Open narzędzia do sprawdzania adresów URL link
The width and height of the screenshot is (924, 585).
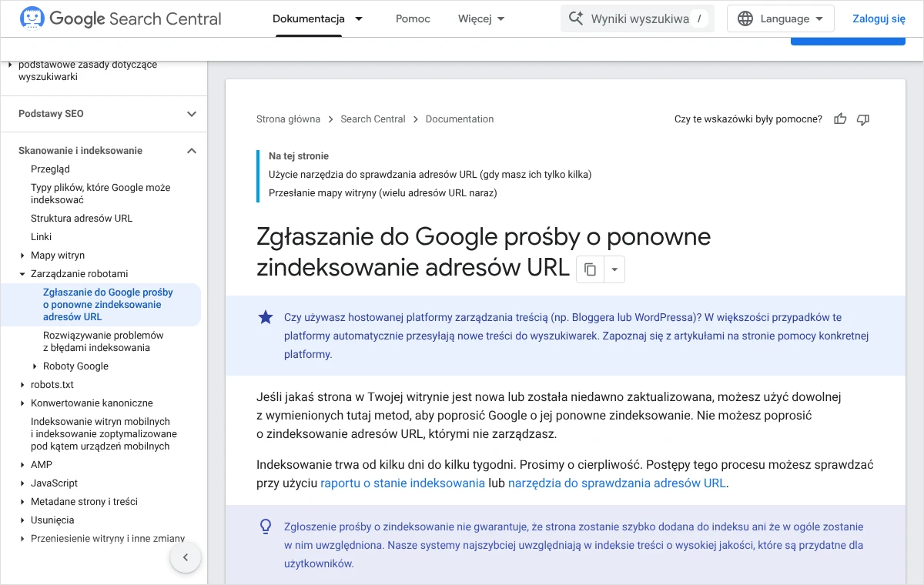617,483
